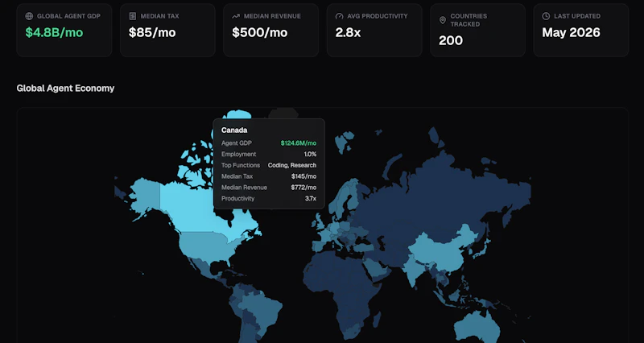The height and width of the screenshot is (343, 644).
Task: Click the Employment label in tooltip
Action: 238,154
